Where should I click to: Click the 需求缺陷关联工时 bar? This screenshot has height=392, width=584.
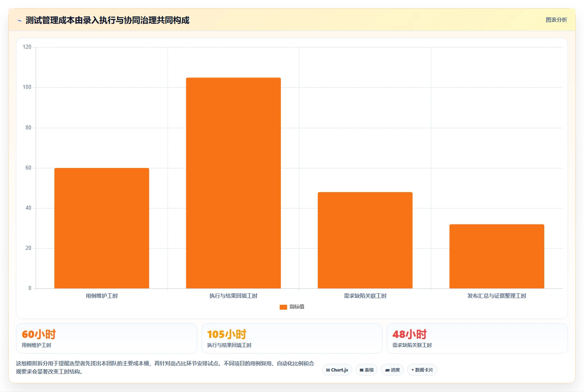click(x=365, y=240)
